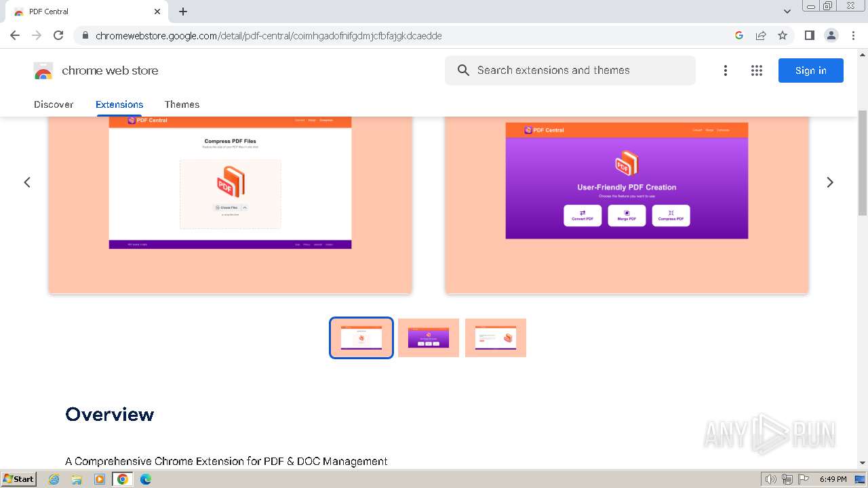Screen dimensions: 868x488
Task: Click the scrollbar down arrow
Action: 863,463
